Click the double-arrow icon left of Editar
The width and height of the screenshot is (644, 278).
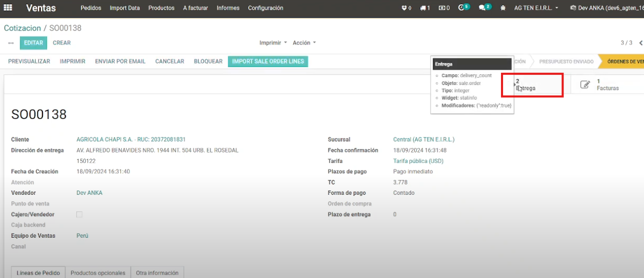(x=11, y=43)
